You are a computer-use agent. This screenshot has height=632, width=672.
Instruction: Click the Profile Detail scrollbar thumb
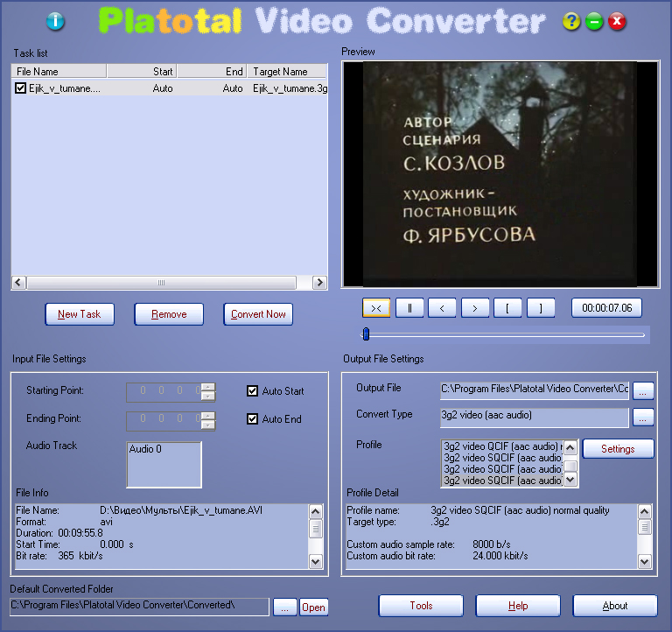point(645,527)
